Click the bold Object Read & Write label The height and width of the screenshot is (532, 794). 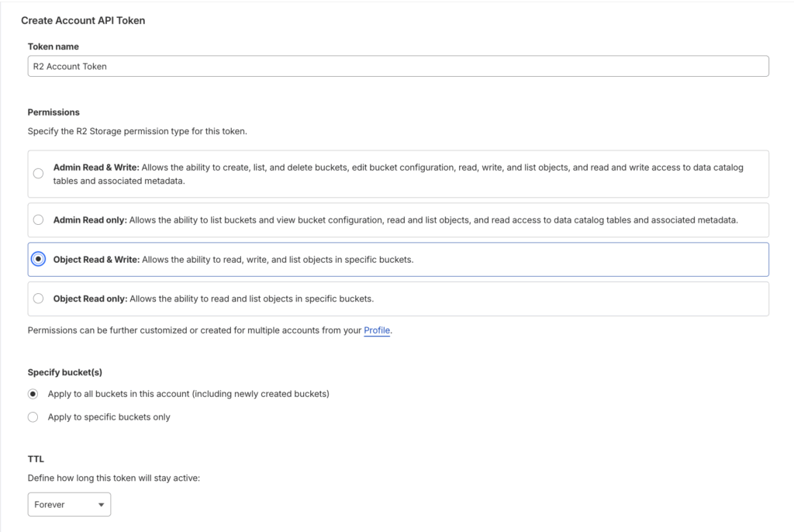tap(96, 260)
